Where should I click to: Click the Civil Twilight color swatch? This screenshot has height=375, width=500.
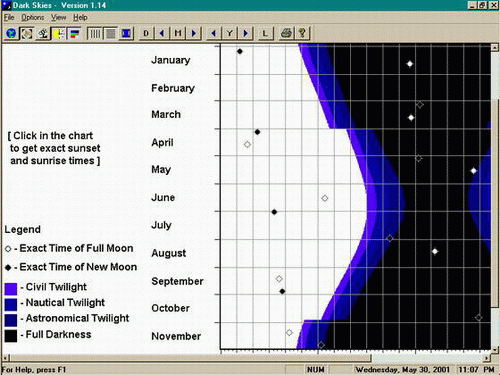click(11, 289)
